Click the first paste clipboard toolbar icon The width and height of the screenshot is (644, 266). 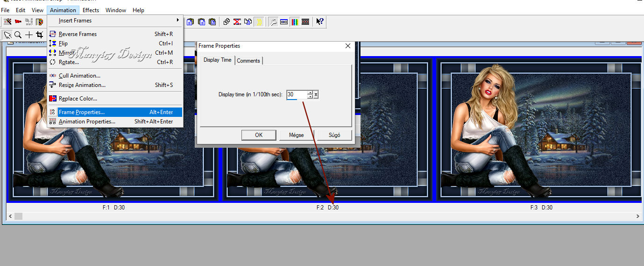[191, 22]
